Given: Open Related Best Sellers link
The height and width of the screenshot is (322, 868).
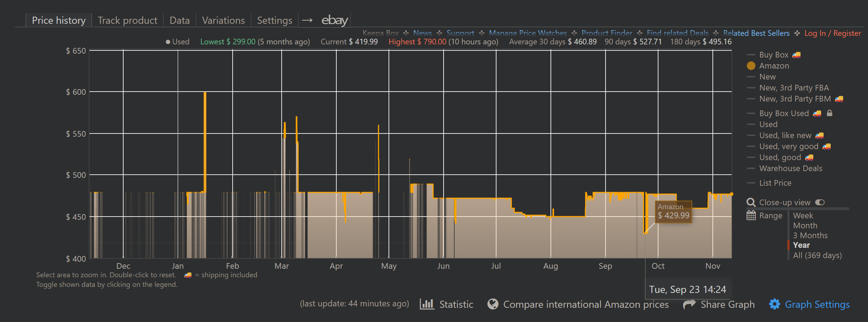Looking at the screenshot, I should click(756, 33).
